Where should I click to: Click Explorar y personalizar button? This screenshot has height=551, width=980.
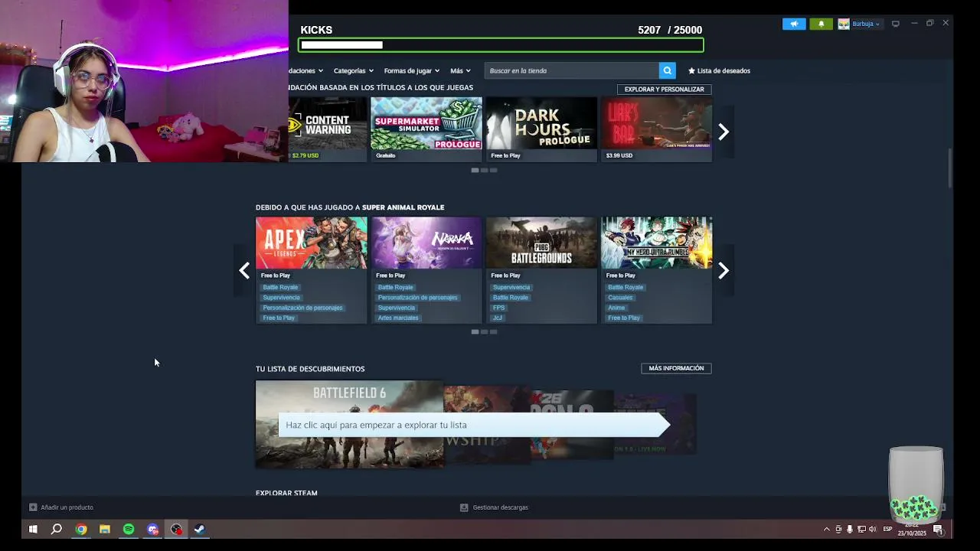664,90
